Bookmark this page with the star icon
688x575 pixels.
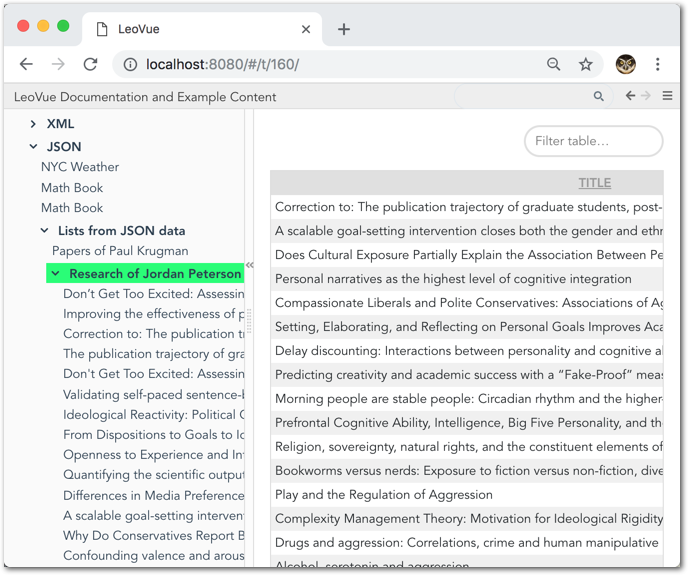(585, 65)
